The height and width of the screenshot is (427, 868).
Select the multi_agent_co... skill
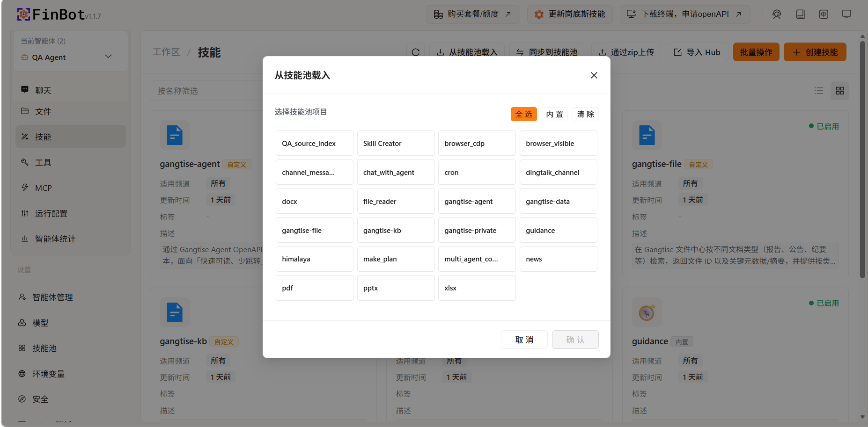pyautogui.click(x=477, y=259)
